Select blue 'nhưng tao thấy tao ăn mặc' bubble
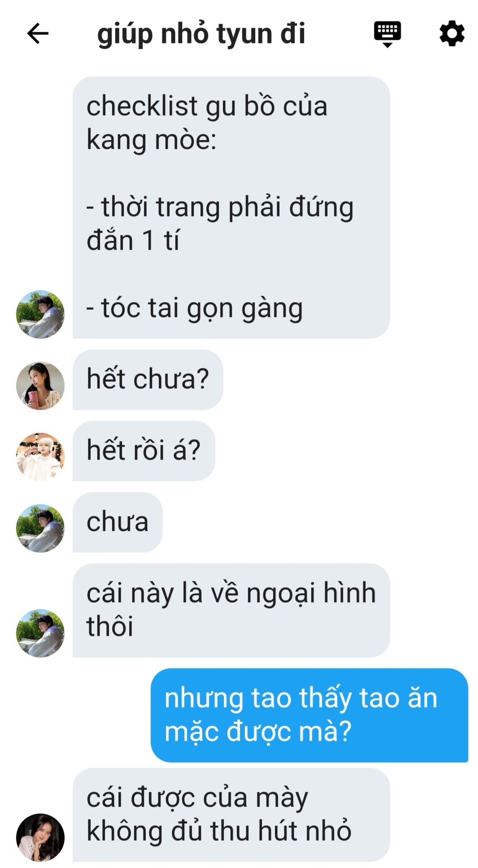This screenshot has height=868, width=478. (309, 715)
